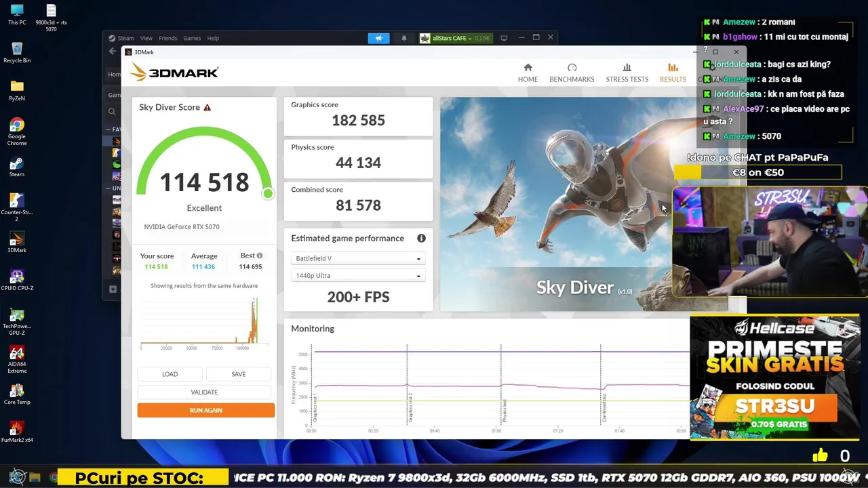Open the 3DMark desktop shortcut
868x488 pixels.
click(17, 243)
